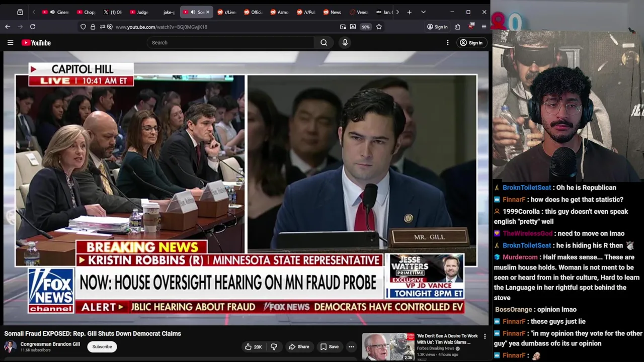Image resolution: width=644 pixels, height=362 pixels.
Task: Open YouTube settings three-dot menu in header
Action: (447, 43)
